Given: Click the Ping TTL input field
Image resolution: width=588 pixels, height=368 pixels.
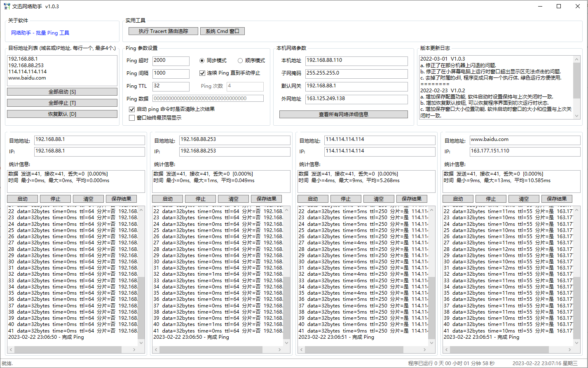Looking at the screenshot, I should [171, 87].
